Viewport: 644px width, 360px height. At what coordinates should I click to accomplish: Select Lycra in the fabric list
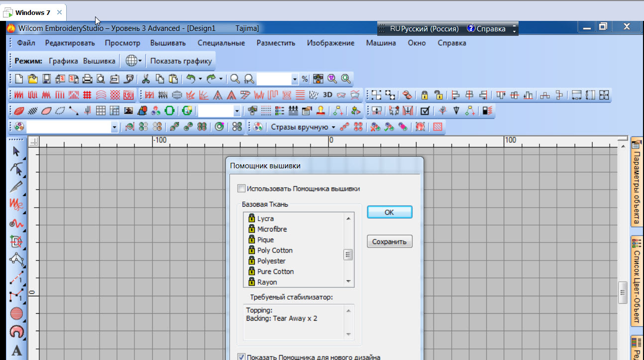pyautogui.click(x=265, y=219)
